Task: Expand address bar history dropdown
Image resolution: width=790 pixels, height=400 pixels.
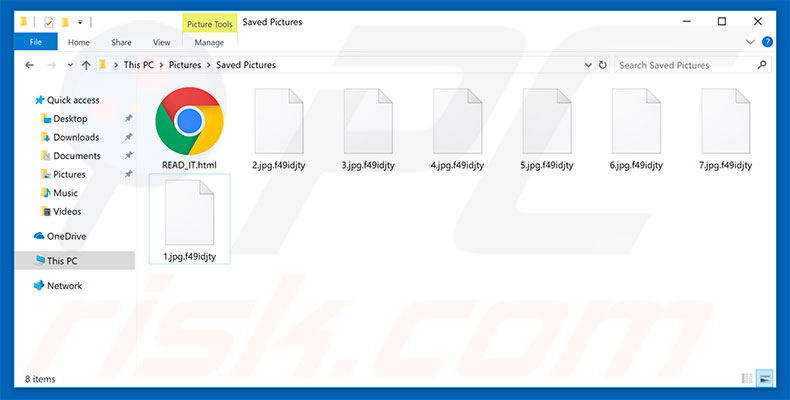Action: tap(588, 65)
